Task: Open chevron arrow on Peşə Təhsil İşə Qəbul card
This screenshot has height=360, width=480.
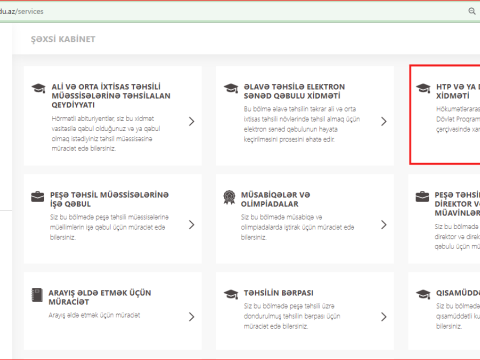Action: point(191,225)
